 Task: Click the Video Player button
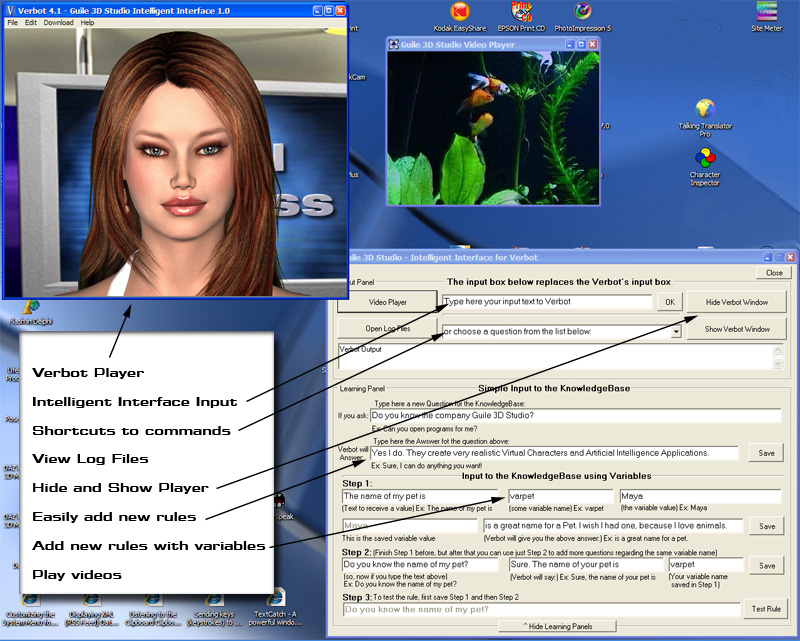387,302
